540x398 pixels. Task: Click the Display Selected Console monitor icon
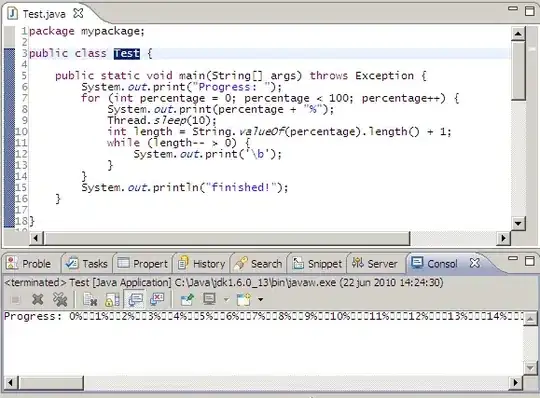pyautogui.click(x=209, y=299)
